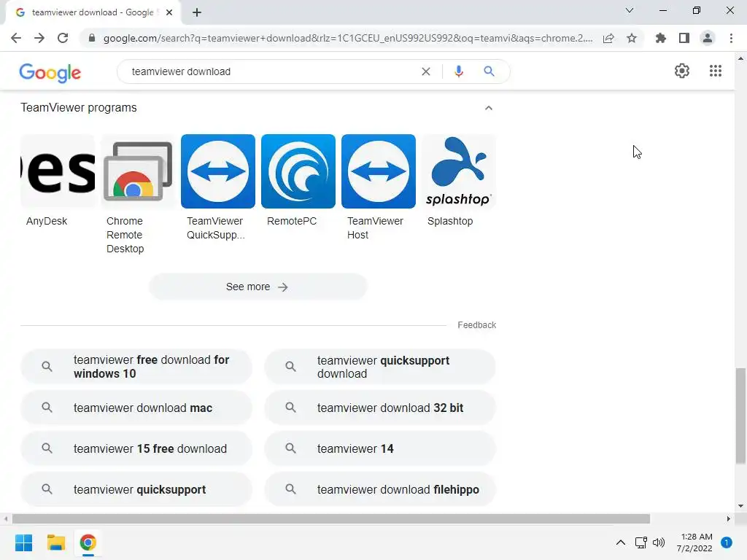The height and width of the screenshot is (560, 747).
Task: Search teamviewer 15 free download suggestion
Action: coord(136,448)
